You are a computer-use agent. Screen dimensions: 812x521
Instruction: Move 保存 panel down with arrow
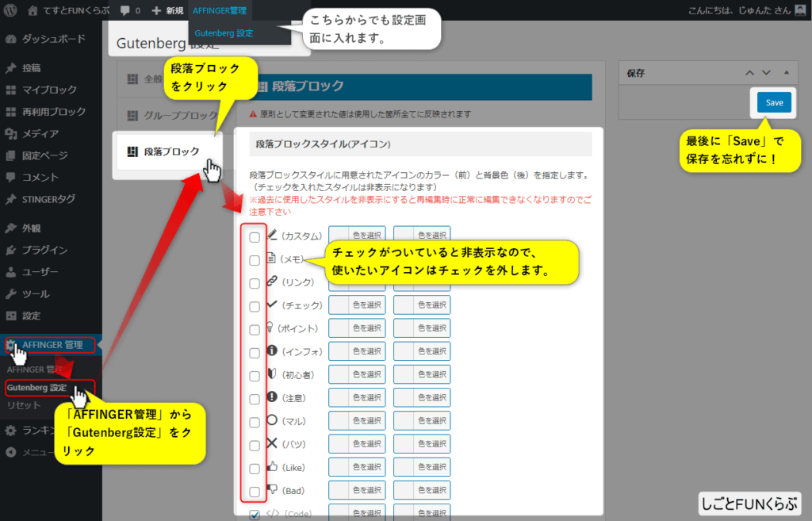pyautogui.click(x=767, y=73)
